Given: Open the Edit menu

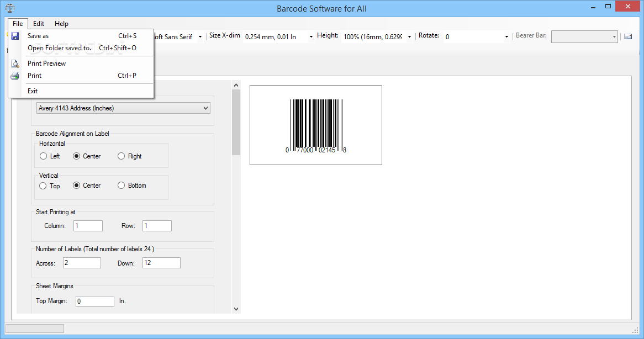Looking at the screenshot, I should 39,24.
